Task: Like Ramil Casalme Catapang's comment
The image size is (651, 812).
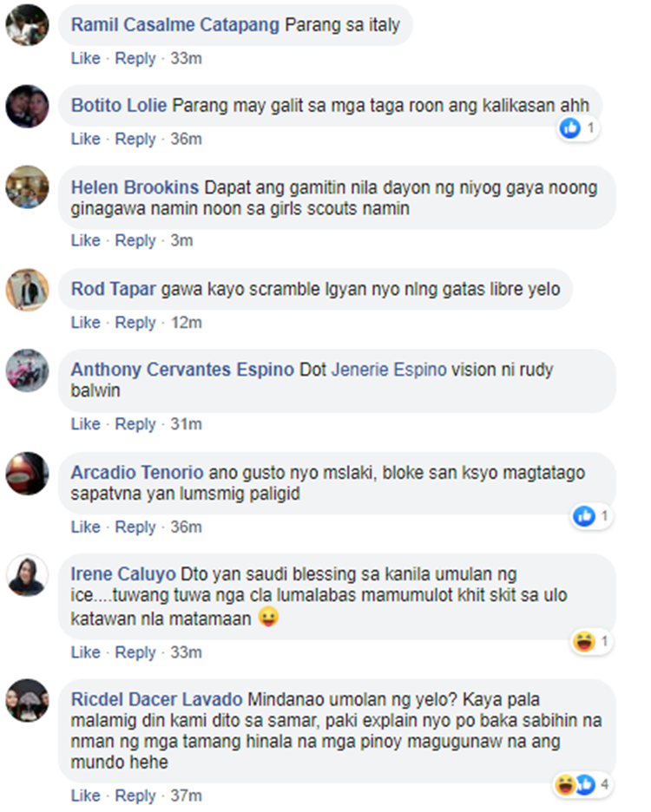Action: (86, 58)
